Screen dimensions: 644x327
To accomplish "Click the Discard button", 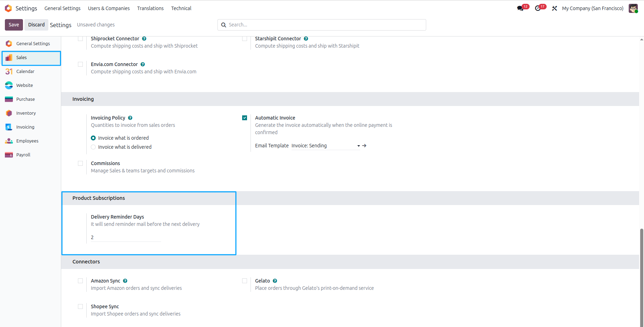I will 37,25.
